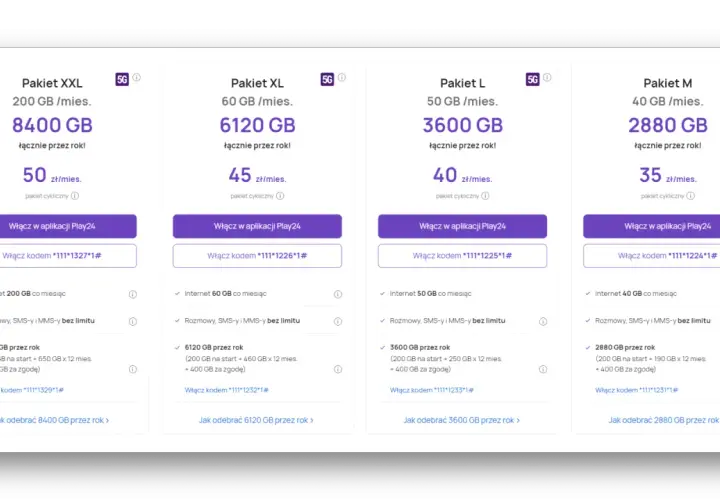Image resolution: width=720 pixels, height=500 pixels.
Task: Open link Włącz kodem *111*1231*1#
Action: (x=636, y=390)
